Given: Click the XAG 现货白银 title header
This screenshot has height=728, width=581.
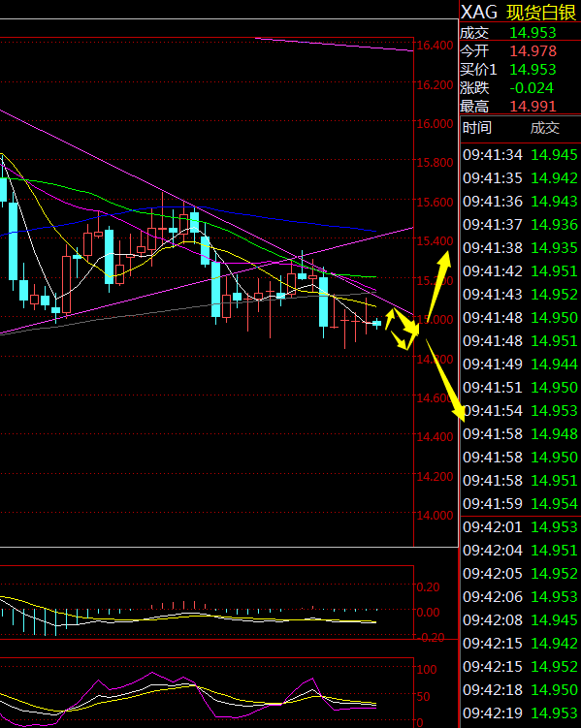Looking at the screenshot, I should (519, 12).
